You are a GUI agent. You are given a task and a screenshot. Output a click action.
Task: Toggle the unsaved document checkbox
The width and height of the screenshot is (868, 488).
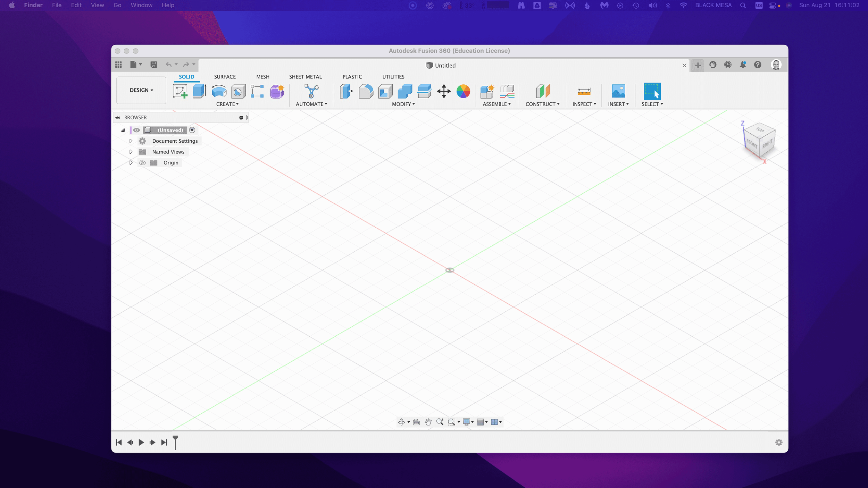[x=192, y=130]
